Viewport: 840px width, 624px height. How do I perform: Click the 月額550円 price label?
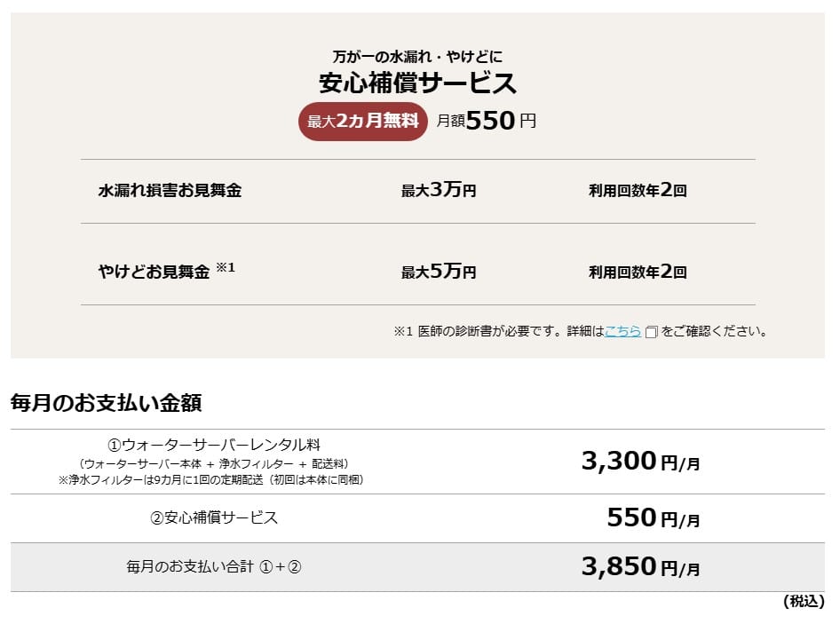coord(487,121)
